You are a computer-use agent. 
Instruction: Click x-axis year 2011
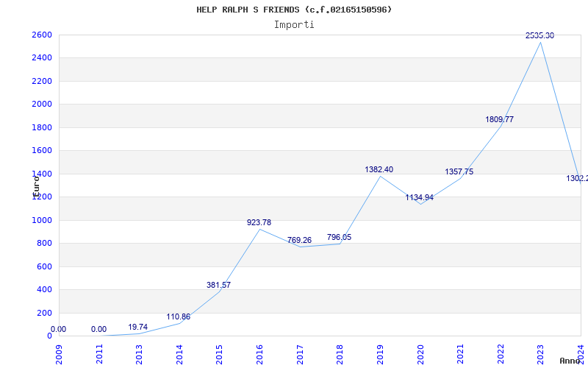pos(99,355)
